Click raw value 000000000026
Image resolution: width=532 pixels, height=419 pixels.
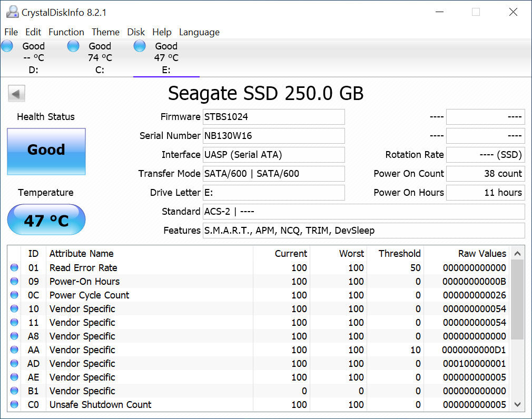coord(474,295)
